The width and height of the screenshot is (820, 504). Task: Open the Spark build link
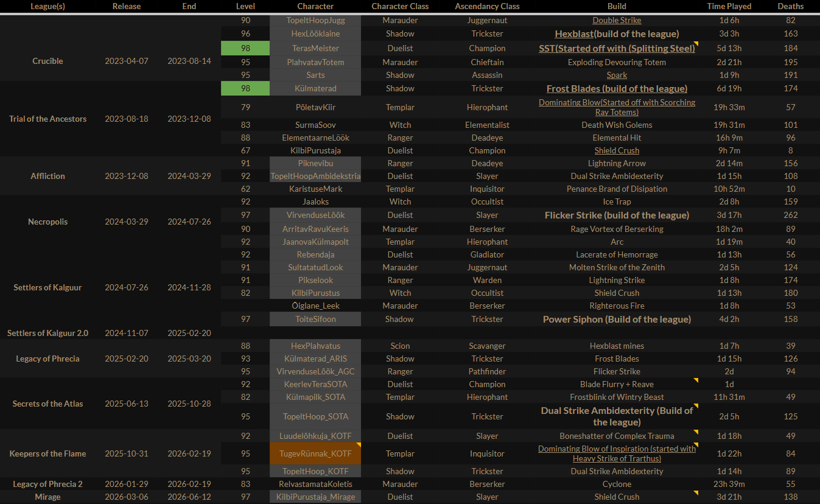pyautogui.click(x=617, y=75)
